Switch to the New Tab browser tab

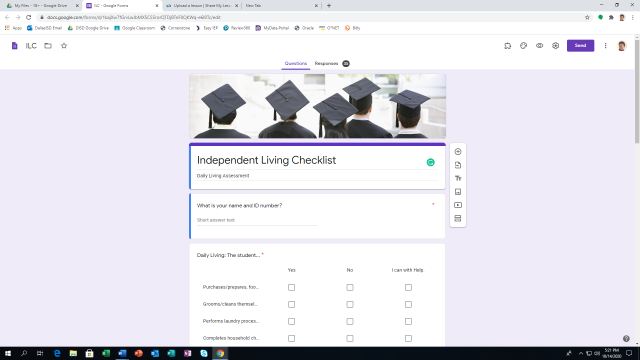click(x=281, y=6)
